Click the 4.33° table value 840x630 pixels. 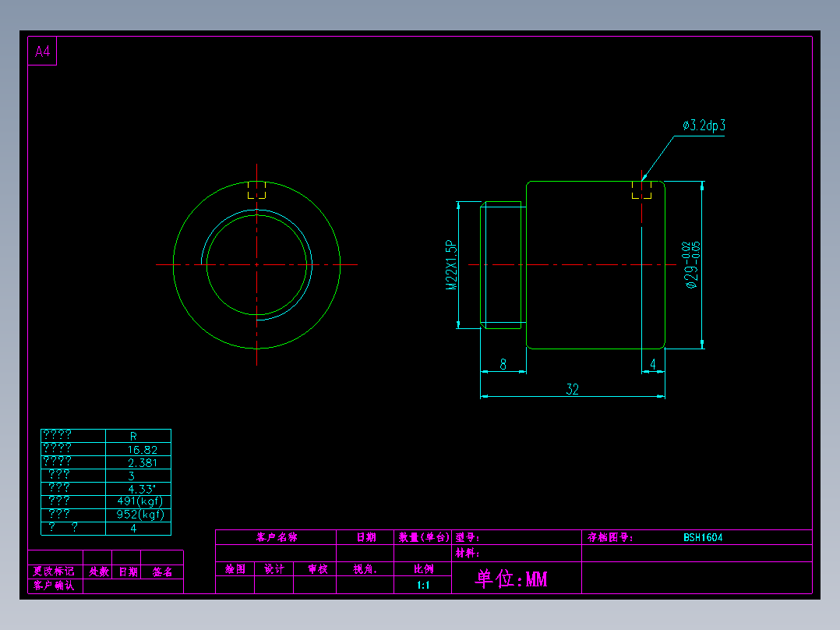click(142, 489)
